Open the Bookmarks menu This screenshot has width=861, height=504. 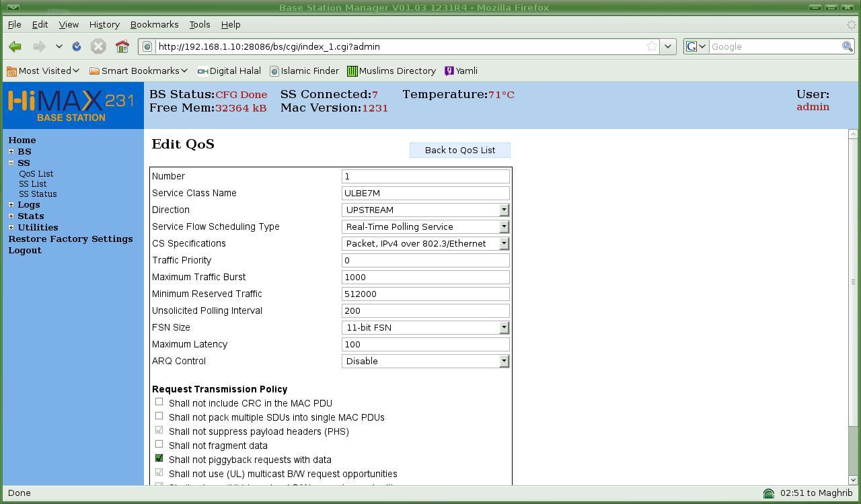click(154, 24)
